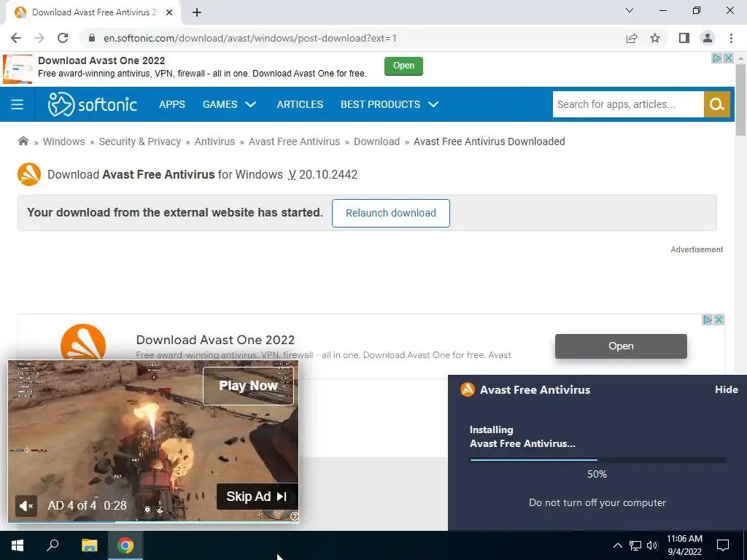
Task: Click the video ad progress bar
Action: (x=153, y=522)
